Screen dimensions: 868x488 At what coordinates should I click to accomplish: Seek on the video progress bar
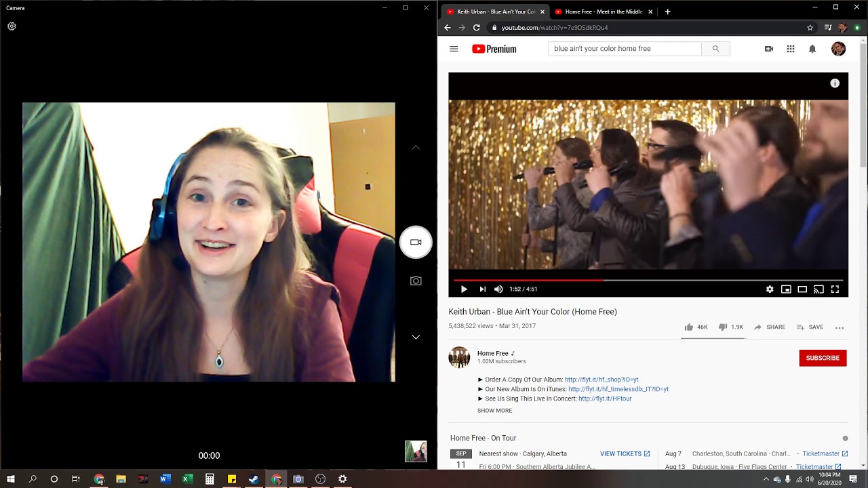(x=648, y=280)
